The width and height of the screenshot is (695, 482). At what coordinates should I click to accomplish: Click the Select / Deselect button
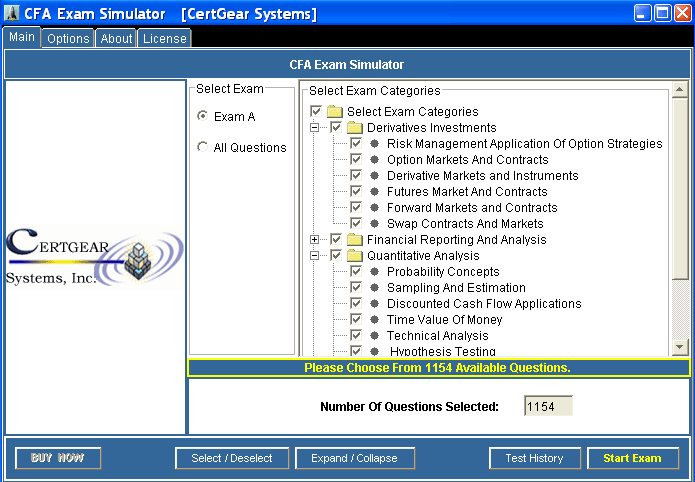[232, 458]
